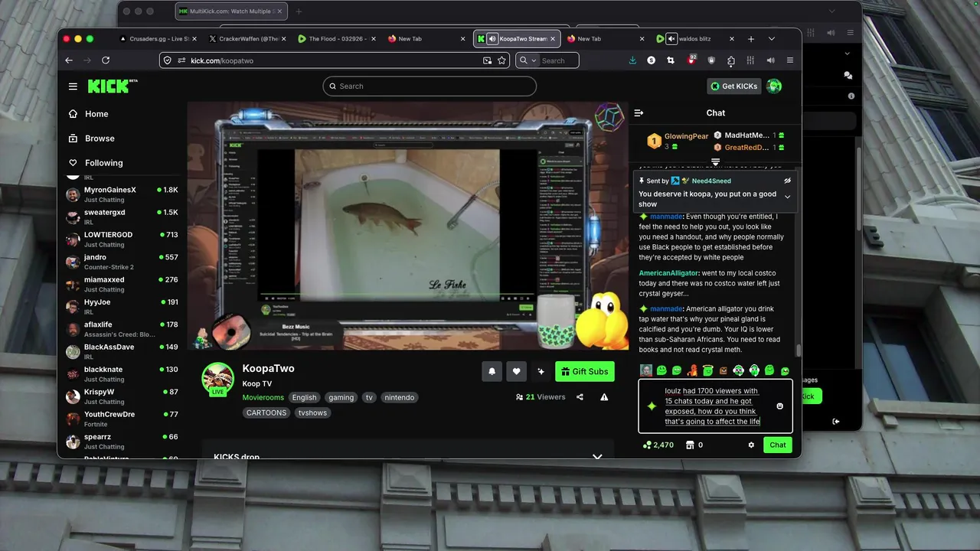This screenshot has width=980, height=551.
Task: Open the Movierooms category link
Action: coord(263,397)
